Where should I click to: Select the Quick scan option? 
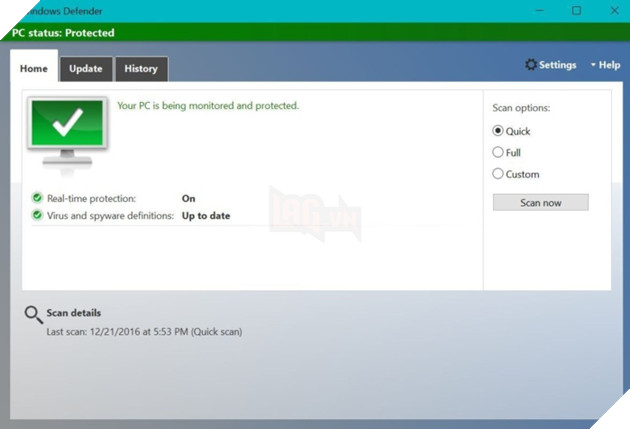click(x=498, y=131)
